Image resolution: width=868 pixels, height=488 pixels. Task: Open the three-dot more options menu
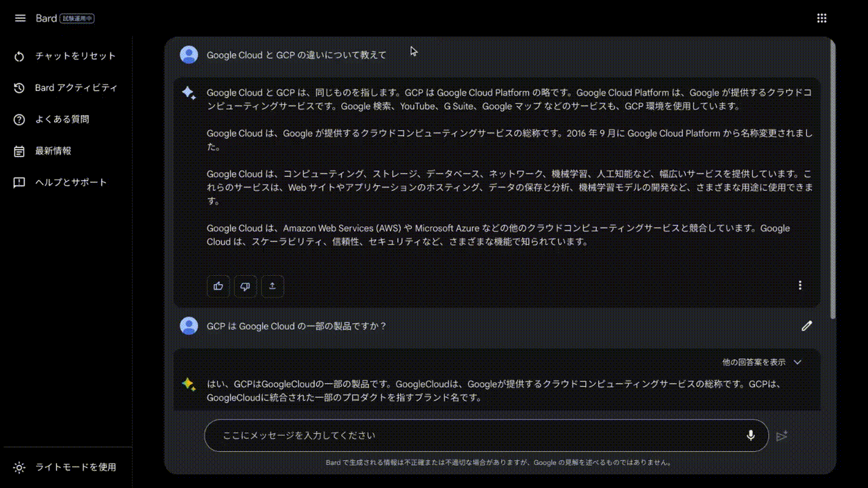800,285
